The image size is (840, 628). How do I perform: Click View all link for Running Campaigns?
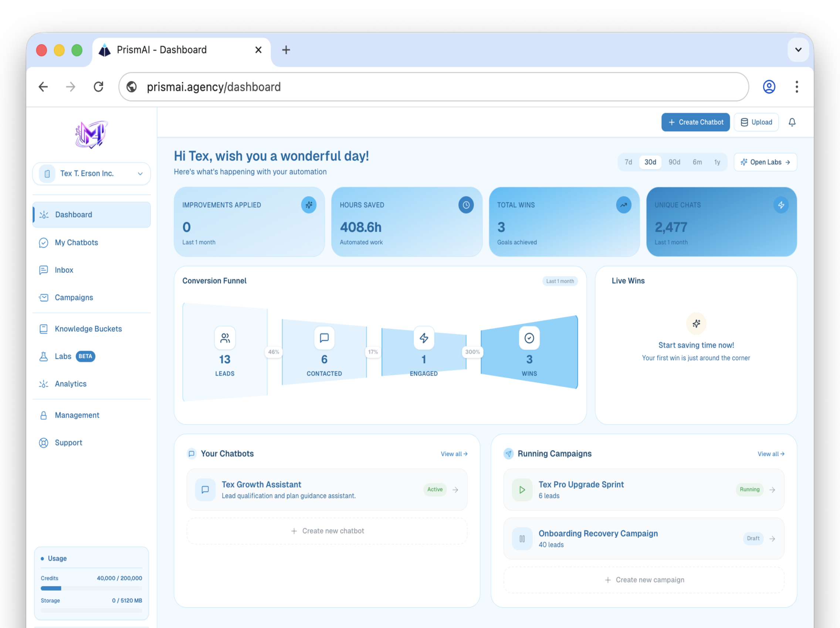(770, 454)
